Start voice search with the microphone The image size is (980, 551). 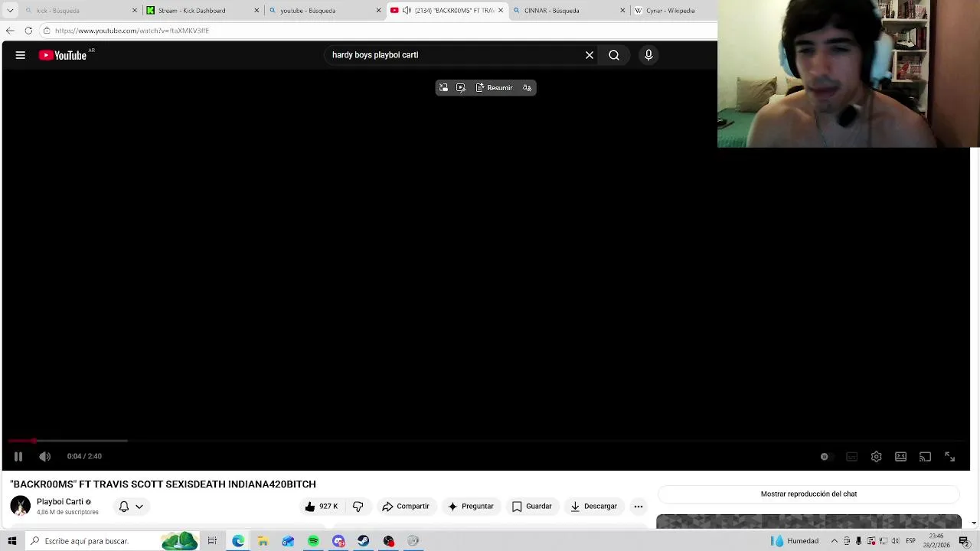(648, 55)
